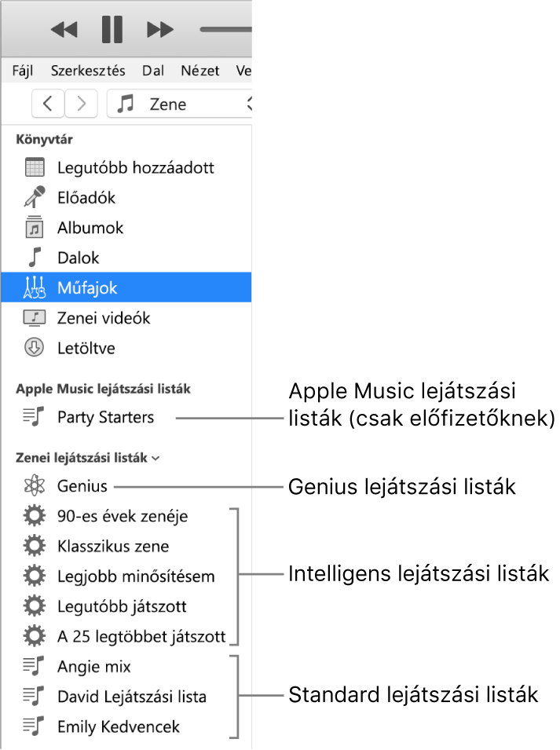Click the Albumok album icon

pyautogui.click(x=33, y=228)
